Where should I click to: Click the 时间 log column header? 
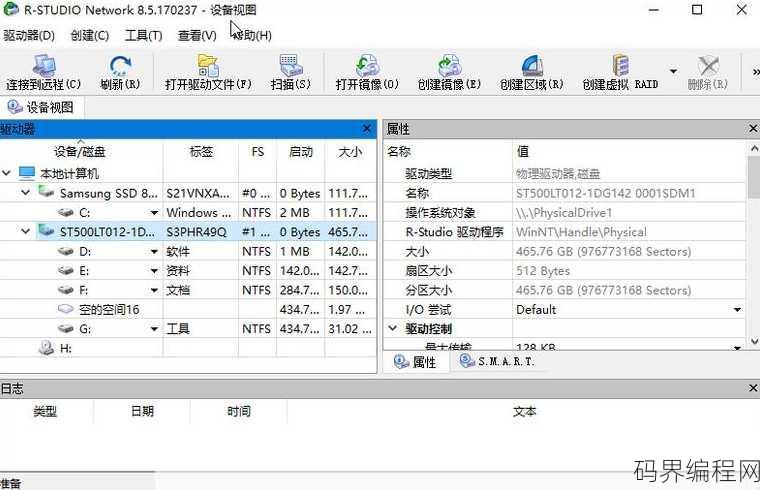click(x=239, y=411)
